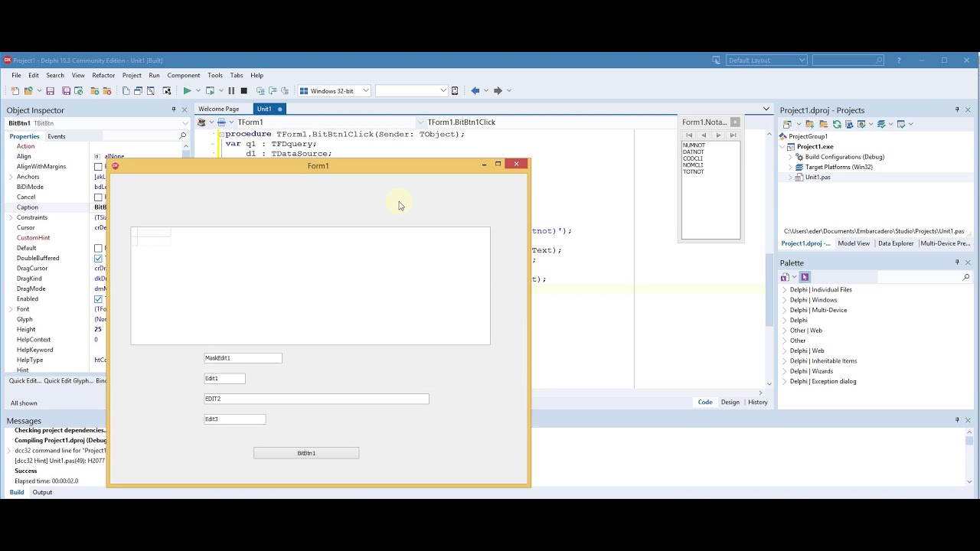Image resolution: width=980 pixels, height=551 pixels.
Task: Click the Refresh icon in Projects panel
Action: click(837, 124)
